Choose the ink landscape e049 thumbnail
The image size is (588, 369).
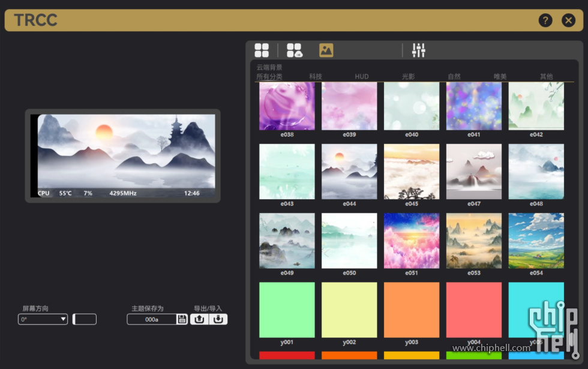(x=287, y=241)
